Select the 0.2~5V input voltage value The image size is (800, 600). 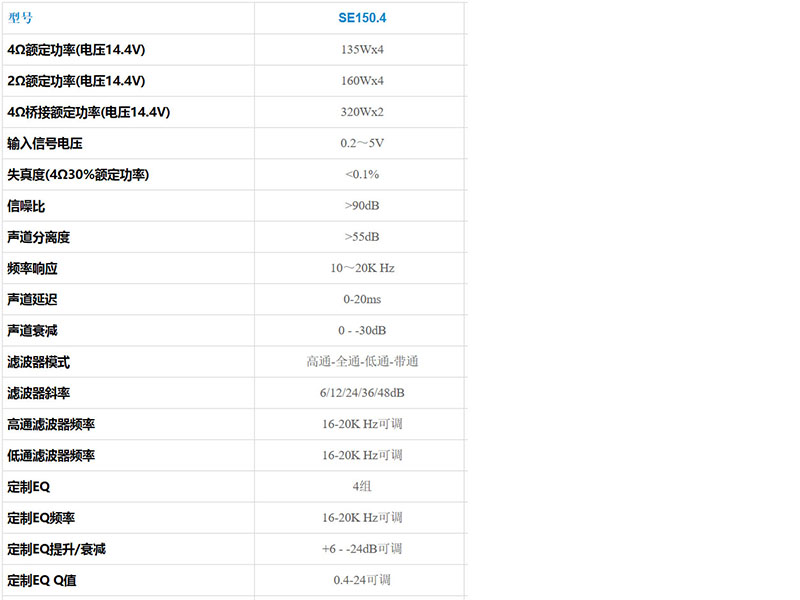click(x=362, y=143)
